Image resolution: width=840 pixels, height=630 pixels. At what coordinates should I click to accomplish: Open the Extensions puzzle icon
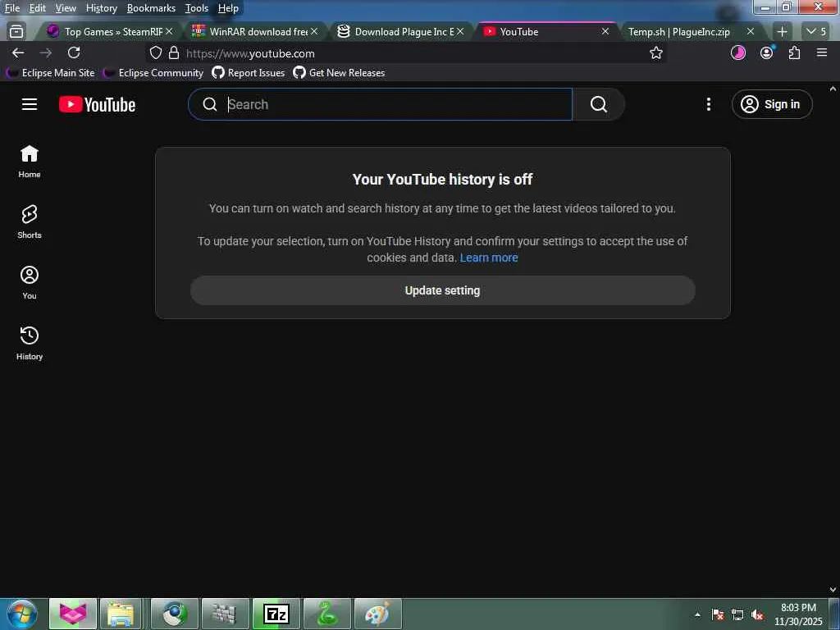point(794,52)
